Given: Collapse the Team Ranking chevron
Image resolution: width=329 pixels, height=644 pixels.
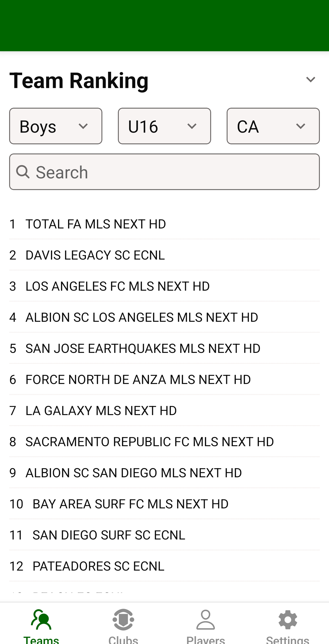Looking at the screenshot, I should [310, 80].
